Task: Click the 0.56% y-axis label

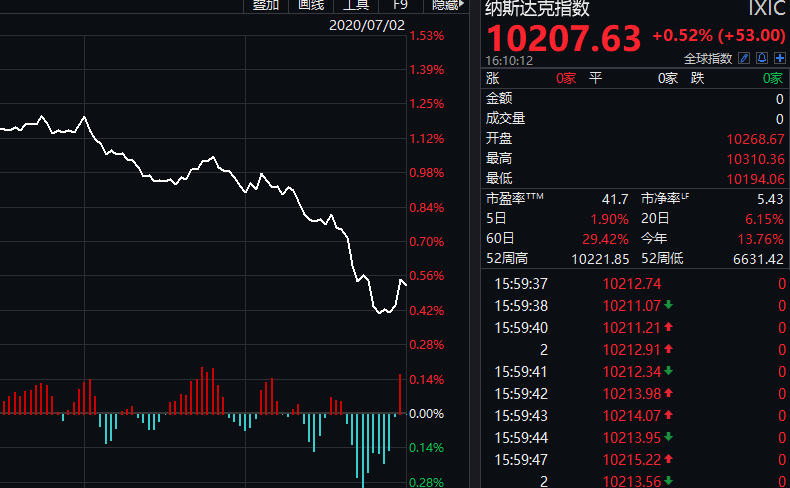Action: click(427, 276)
